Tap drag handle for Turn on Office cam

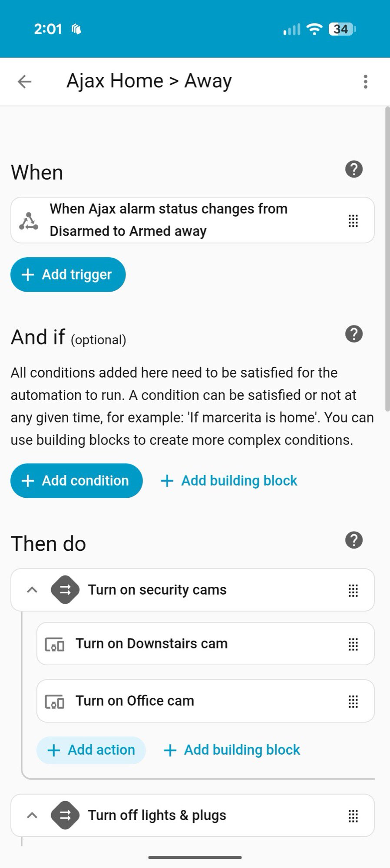(353, 702)
